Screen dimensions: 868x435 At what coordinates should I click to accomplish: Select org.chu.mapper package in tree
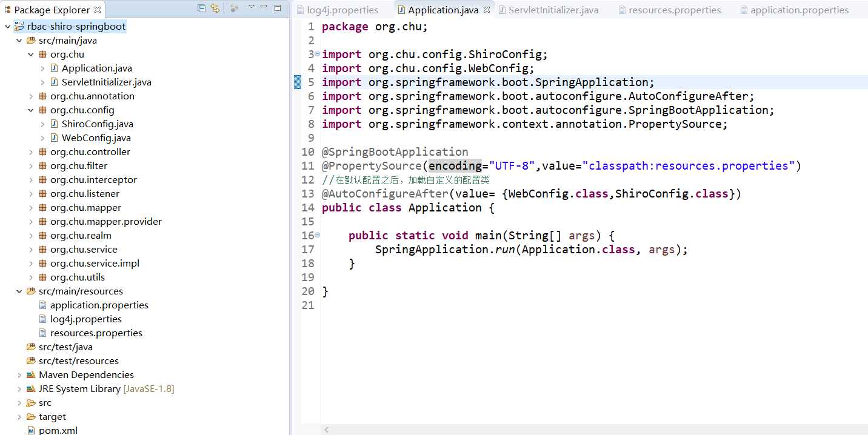click(85, 208)
